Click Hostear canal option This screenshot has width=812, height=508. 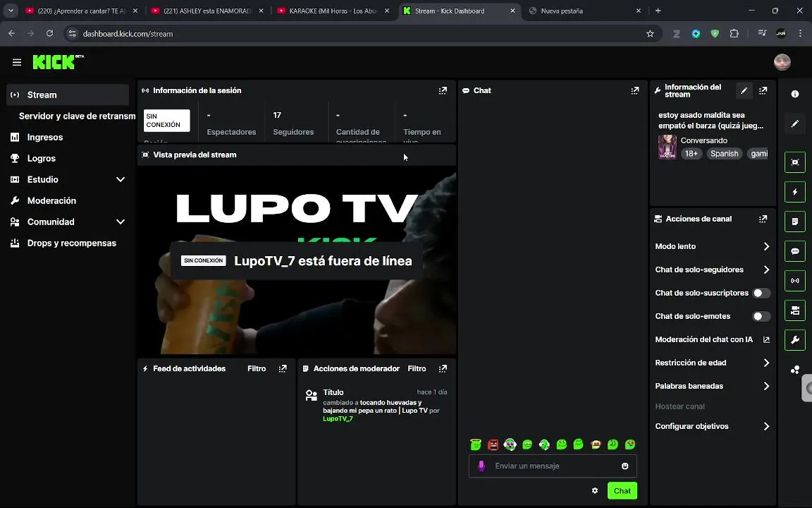[679, 406]
